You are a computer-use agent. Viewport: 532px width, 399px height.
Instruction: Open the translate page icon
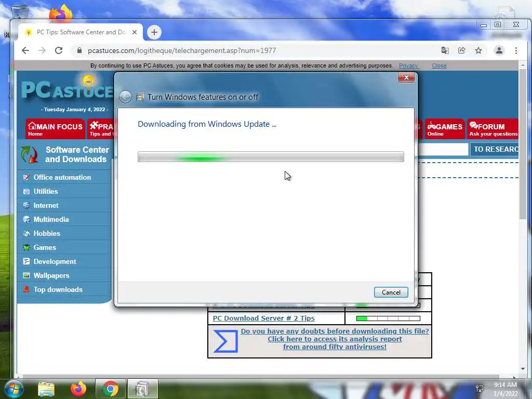445,50
